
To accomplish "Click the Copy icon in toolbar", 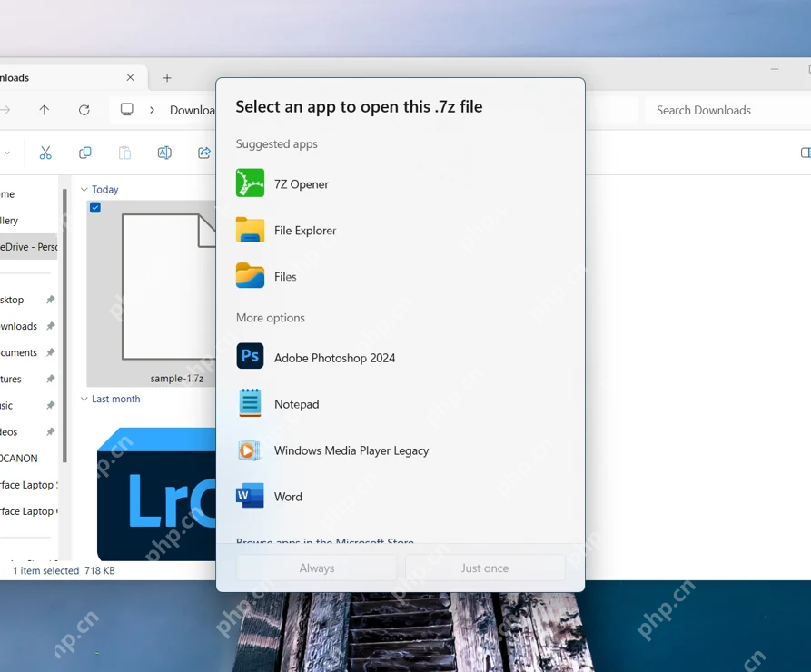I will pyautogui.click(x=84, y=153).
